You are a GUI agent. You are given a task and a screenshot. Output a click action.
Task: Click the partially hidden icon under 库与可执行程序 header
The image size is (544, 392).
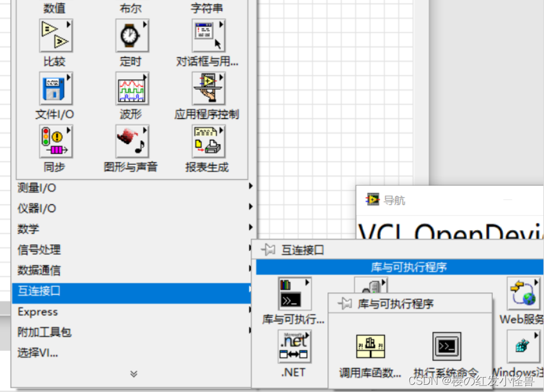point(371,285)
